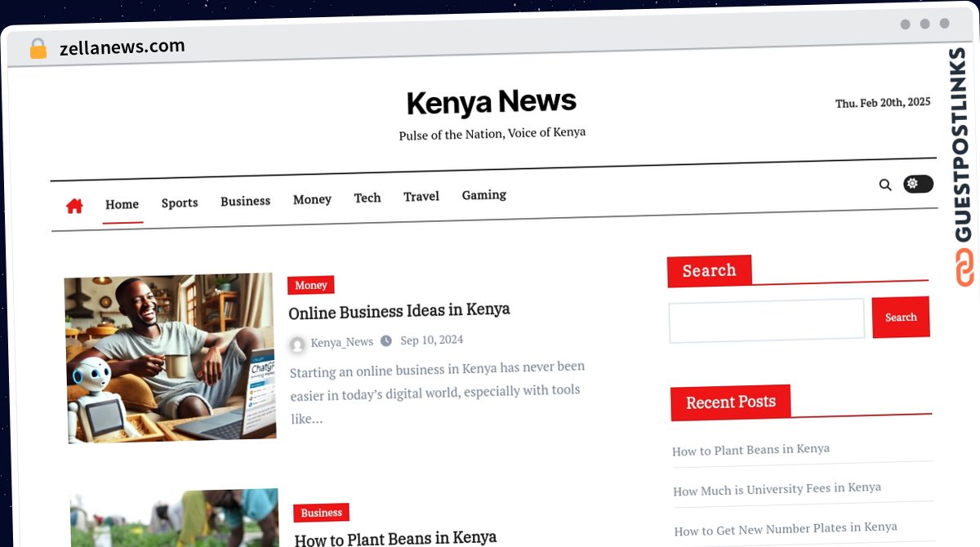Open the man with robot article thumbnail
Viewport: 980px width, 547px height.
click(170, 358)
